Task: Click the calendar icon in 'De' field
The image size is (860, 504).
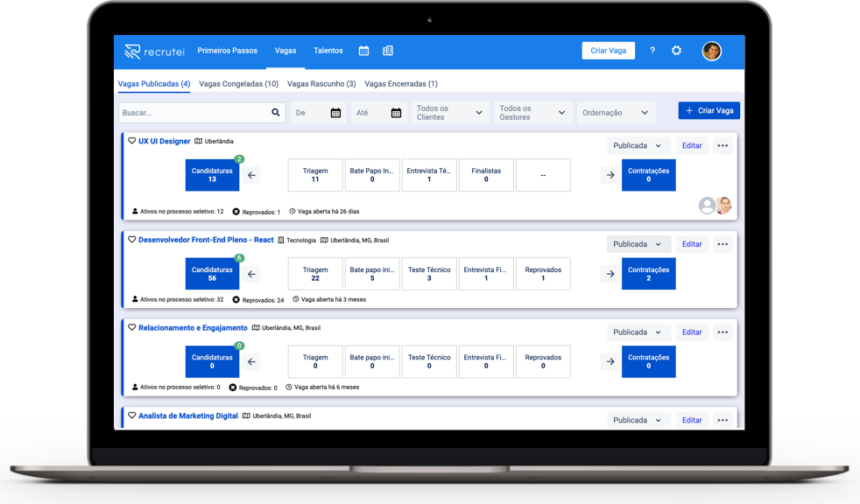Action: pos(335,113)
